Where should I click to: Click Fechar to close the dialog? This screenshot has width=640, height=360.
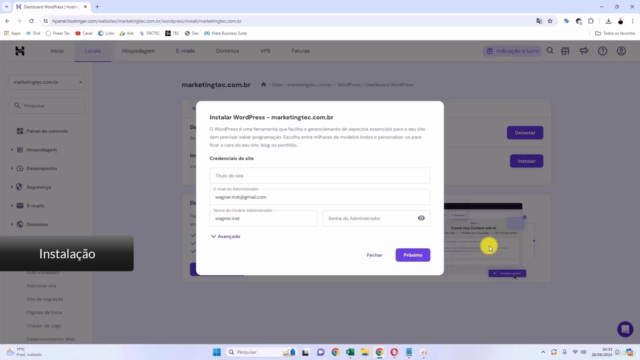[374, 255]
